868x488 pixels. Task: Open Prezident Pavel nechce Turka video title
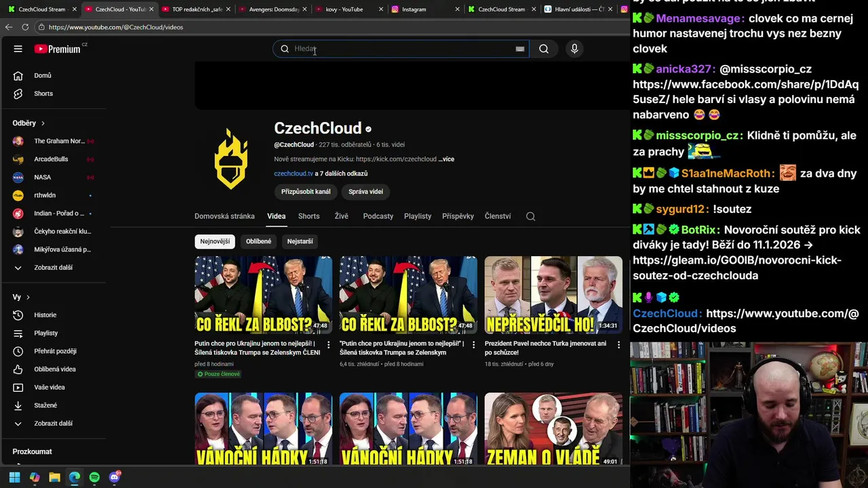click(x=545, y=348)
